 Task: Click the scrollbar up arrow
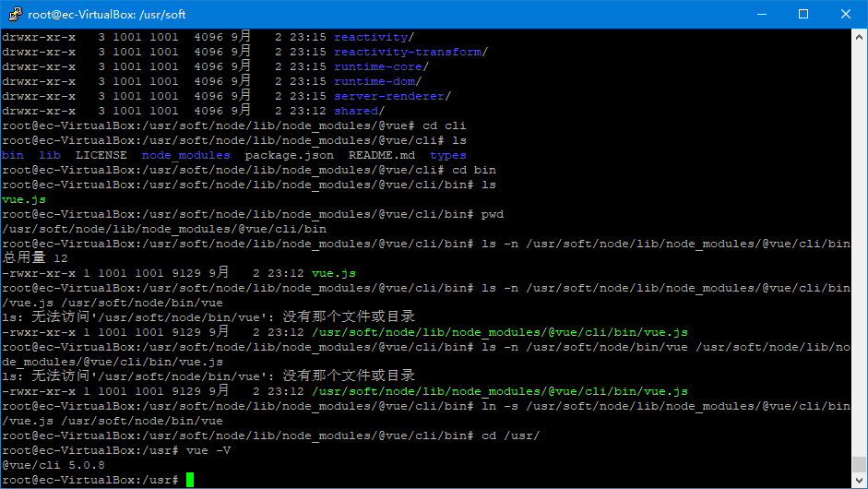pos(859,37)
